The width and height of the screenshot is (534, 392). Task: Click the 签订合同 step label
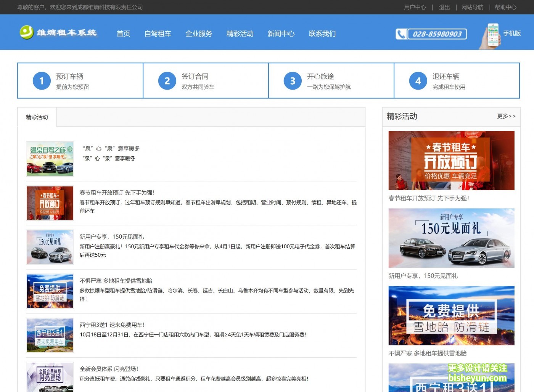coord(195,76)
